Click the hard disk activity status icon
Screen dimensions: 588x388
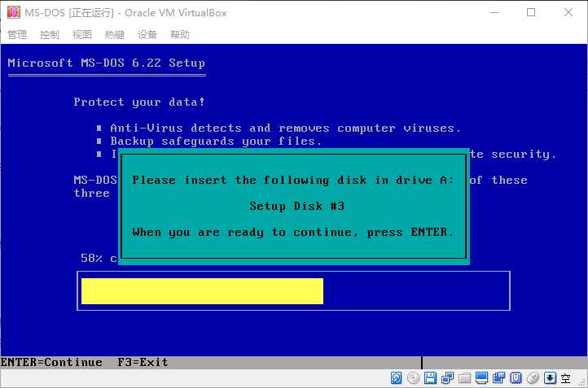coord(397,378)
